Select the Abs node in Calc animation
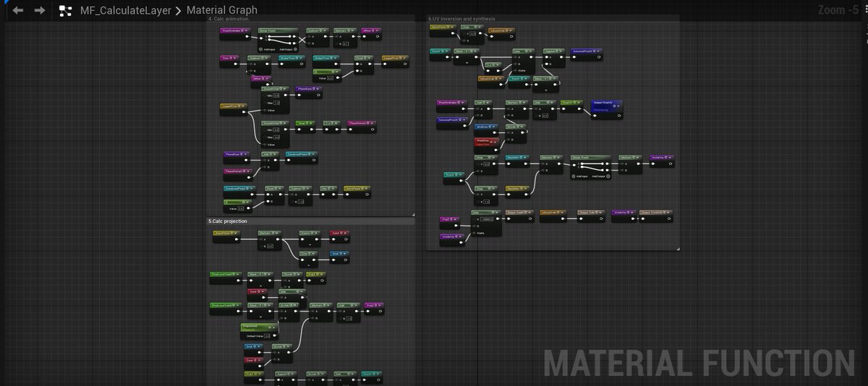This screenshot has height=386, width=868. coord(328,192)
